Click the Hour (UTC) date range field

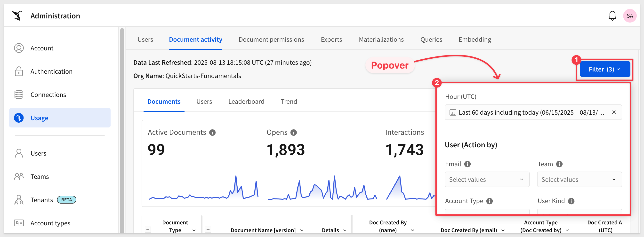coord(533,112)
